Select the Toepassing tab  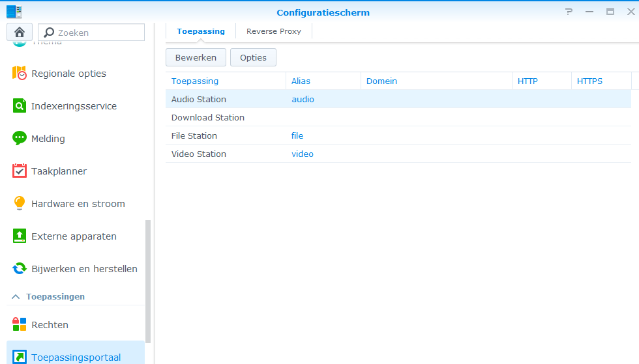pyautogui.click(x=201, y=31)
